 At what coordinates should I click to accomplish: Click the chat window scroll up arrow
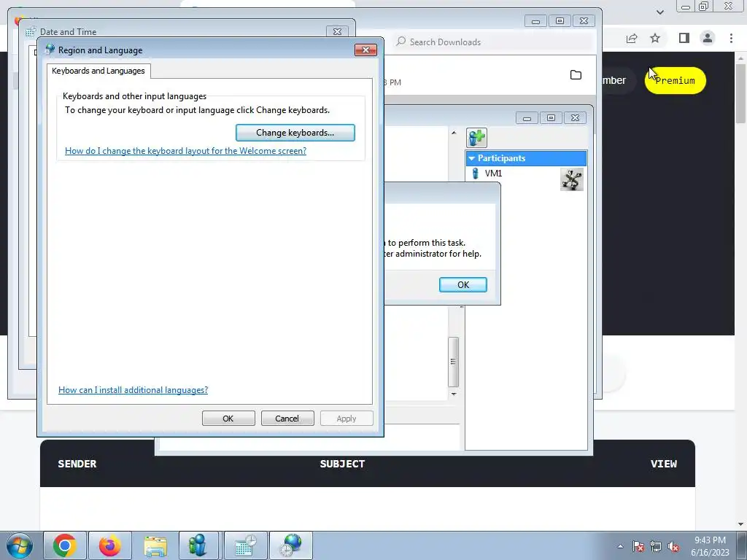tap(454, 133)
